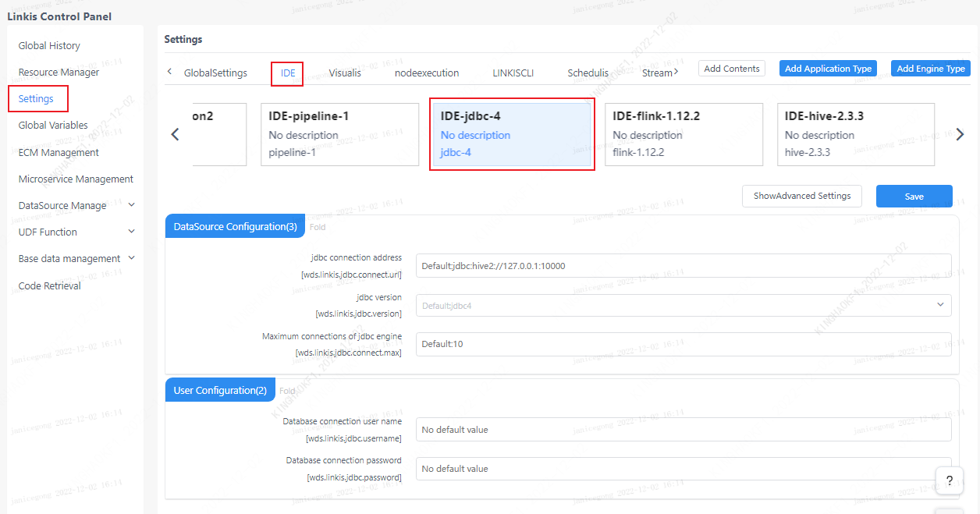980x514 pixels.
Task: Click the Database connection password field
Action: pos(683,469)
